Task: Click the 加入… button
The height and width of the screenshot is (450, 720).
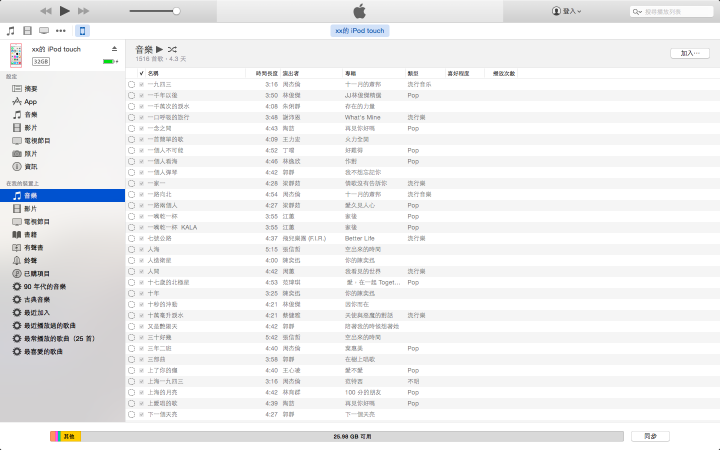Action: [690, 53]
